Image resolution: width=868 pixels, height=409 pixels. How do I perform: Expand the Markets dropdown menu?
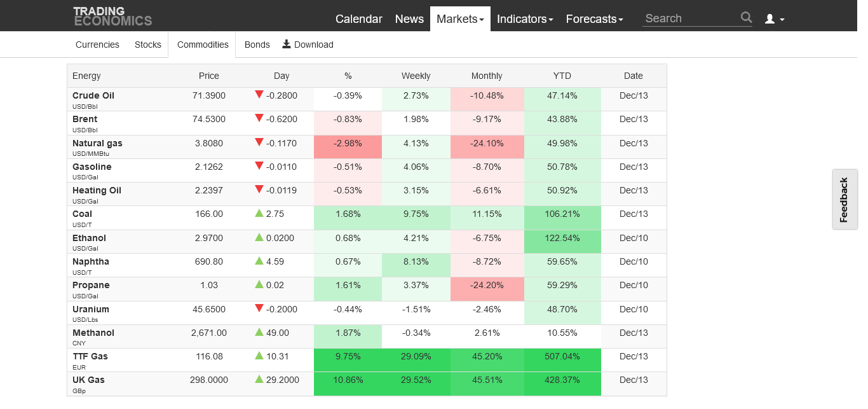[460, 19]
